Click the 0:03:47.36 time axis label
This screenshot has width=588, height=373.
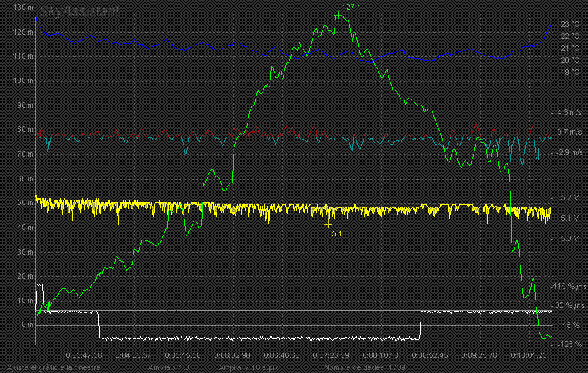click(x=84, y=355)
